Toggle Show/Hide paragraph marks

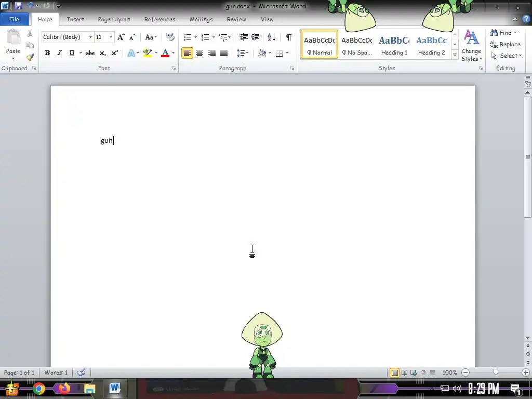pos(289,37)
